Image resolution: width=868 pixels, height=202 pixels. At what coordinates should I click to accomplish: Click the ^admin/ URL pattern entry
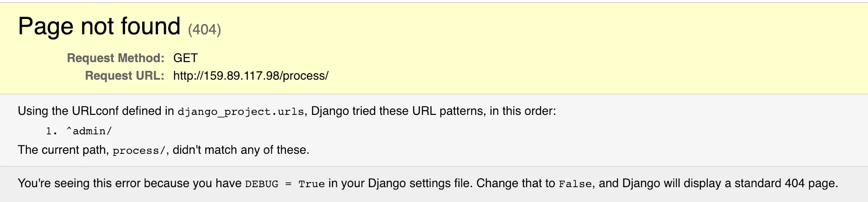[89, 131]
